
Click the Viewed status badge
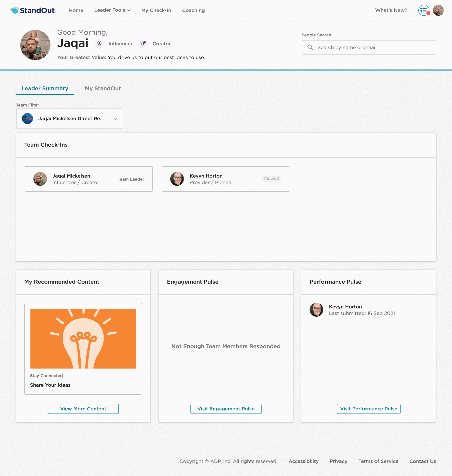(x=271, y=179)
